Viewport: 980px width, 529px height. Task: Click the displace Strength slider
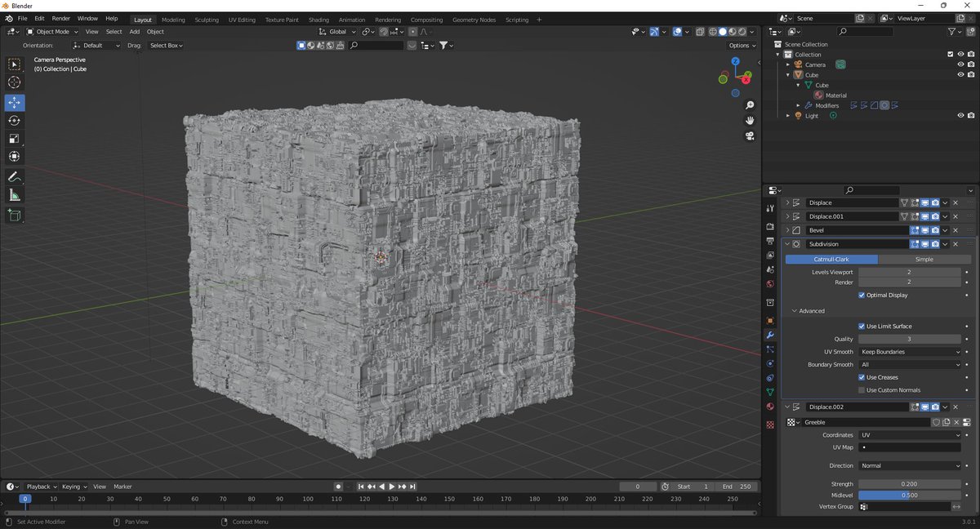(910, 484)
